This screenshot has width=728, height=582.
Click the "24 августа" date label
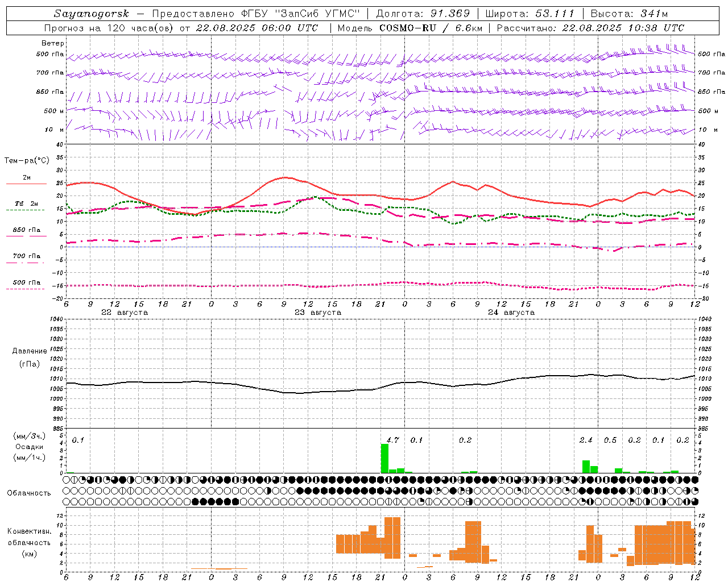pyautogui.click(x=511, y=313)
